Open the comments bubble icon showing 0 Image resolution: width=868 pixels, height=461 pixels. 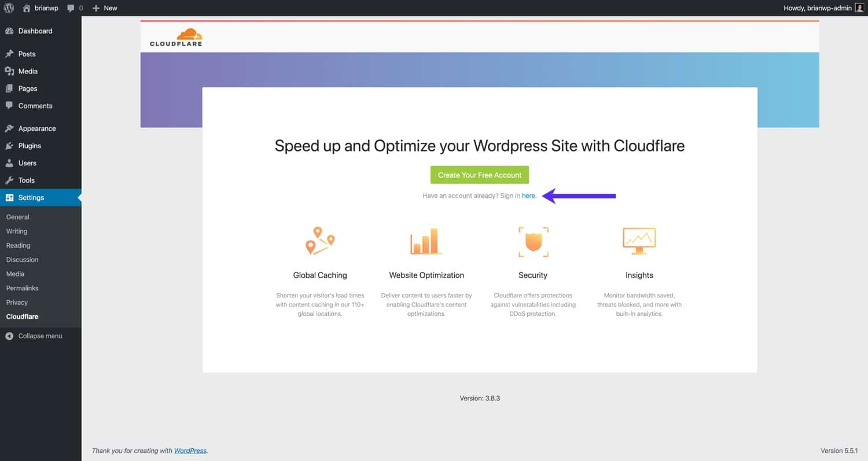(69, 8)
